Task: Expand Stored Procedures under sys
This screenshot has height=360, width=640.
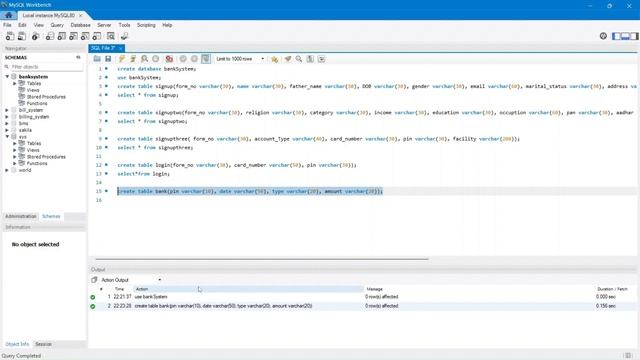Action: [x=15, y=157]
